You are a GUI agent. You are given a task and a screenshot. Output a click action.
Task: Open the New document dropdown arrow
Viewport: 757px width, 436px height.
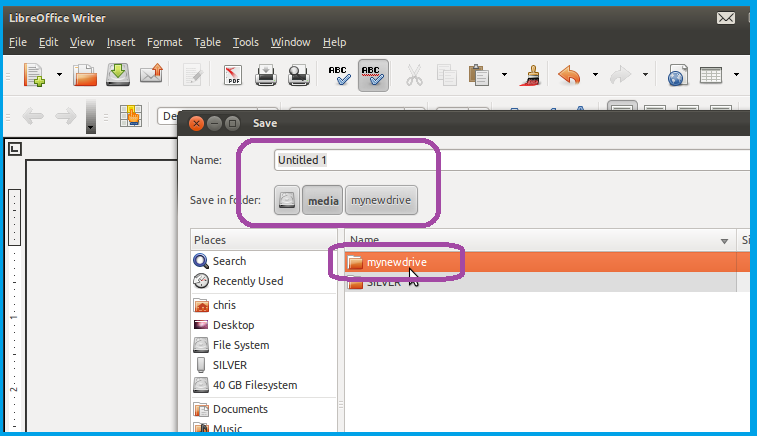pyautogui.click(x=59, y=75)
